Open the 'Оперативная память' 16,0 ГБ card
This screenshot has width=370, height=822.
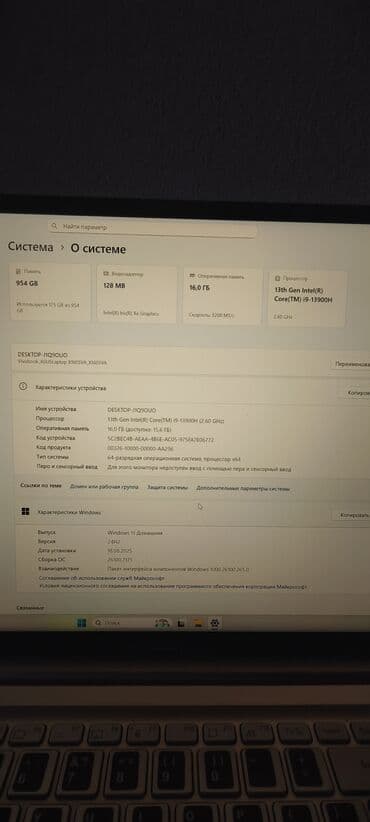point(222,296)
